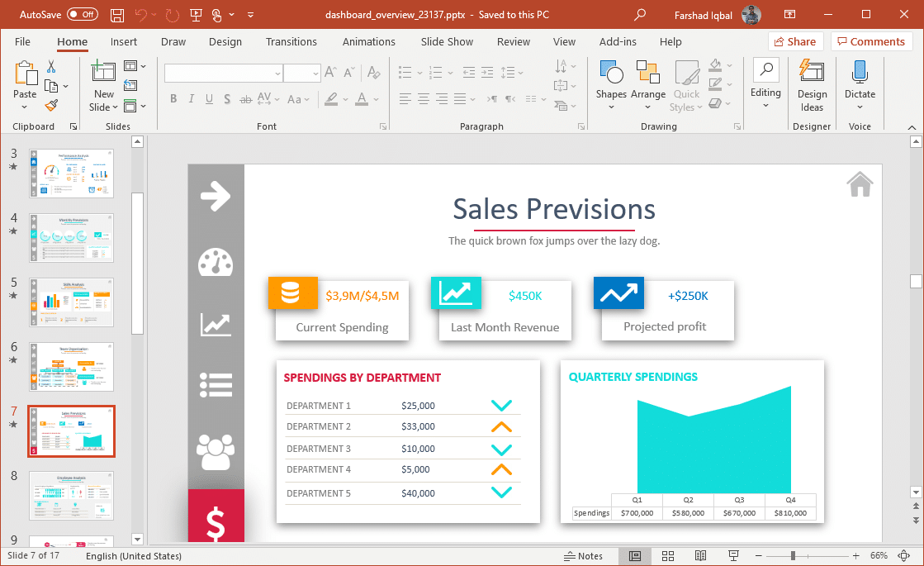Open the Comments pane button
The height and width of the screenshot is (566, 924).
871,41
